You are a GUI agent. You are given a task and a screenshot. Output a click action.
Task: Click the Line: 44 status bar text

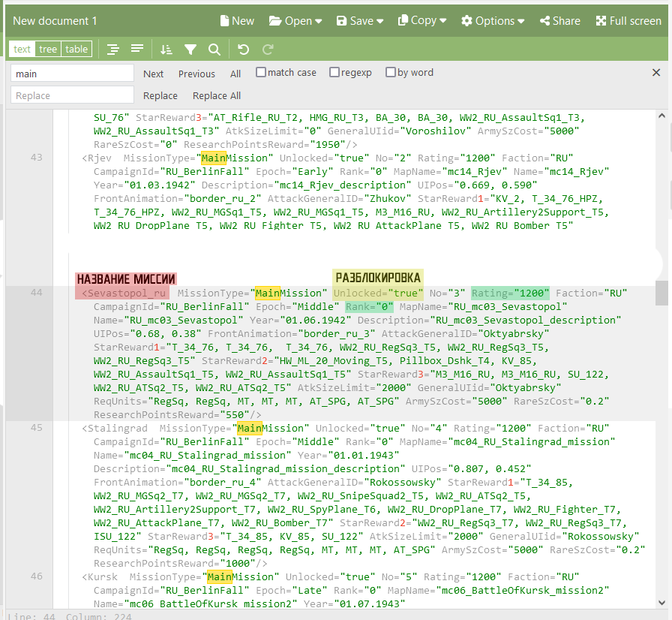point(31,616)
